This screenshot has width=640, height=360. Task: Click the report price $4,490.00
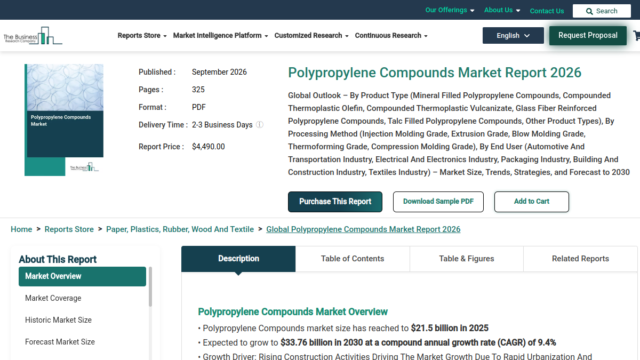point(208,147)
